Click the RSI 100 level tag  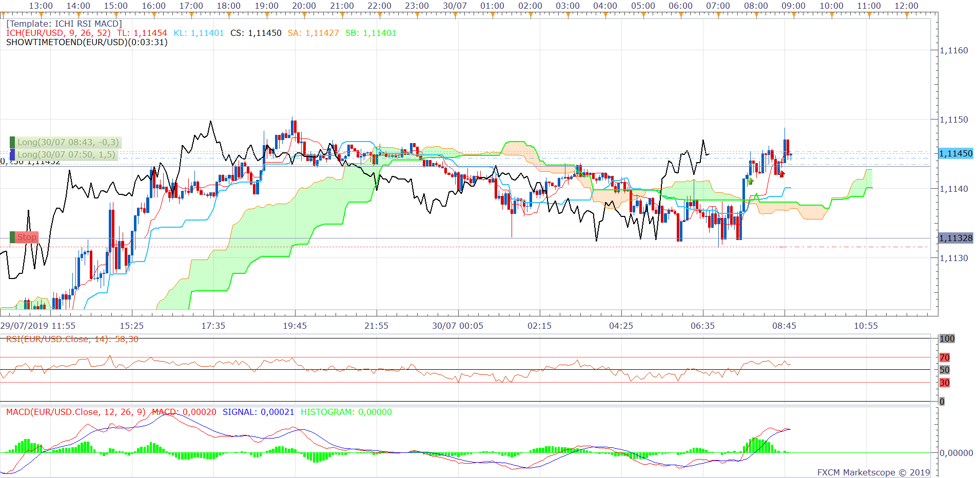(947, 338)
